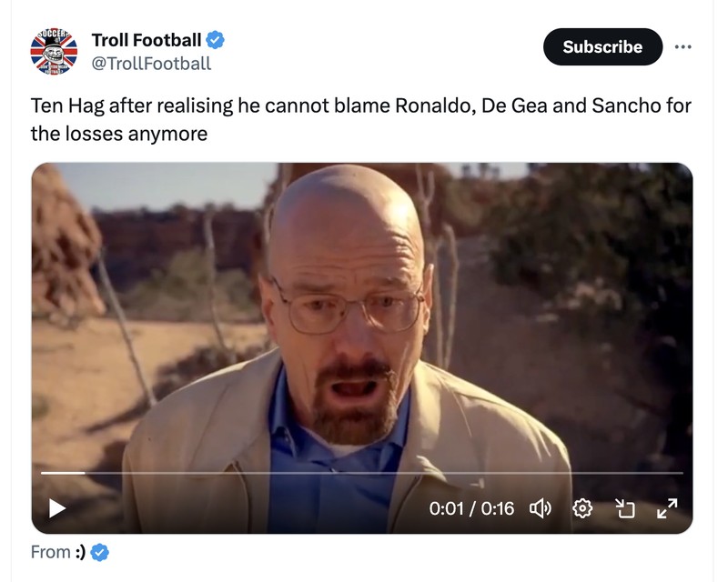728x582 pixels.
Task: Toggle fullscreen playback mode
Action: point(668,509)
